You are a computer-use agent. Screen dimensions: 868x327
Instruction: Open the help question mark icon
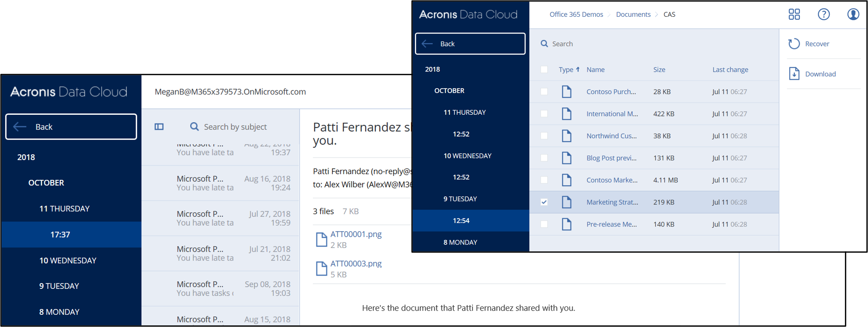click(823, 14)
